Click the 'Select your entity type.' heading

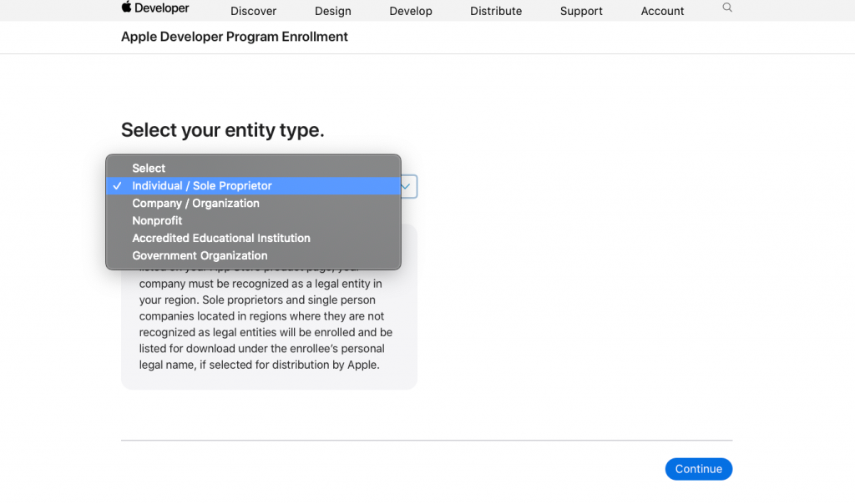[222, 129]
